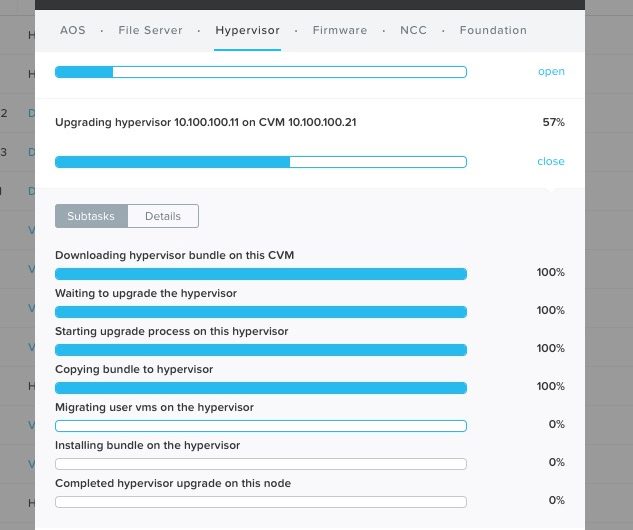Click Starting upgrade process progress bar

click(x=261, y=350)
